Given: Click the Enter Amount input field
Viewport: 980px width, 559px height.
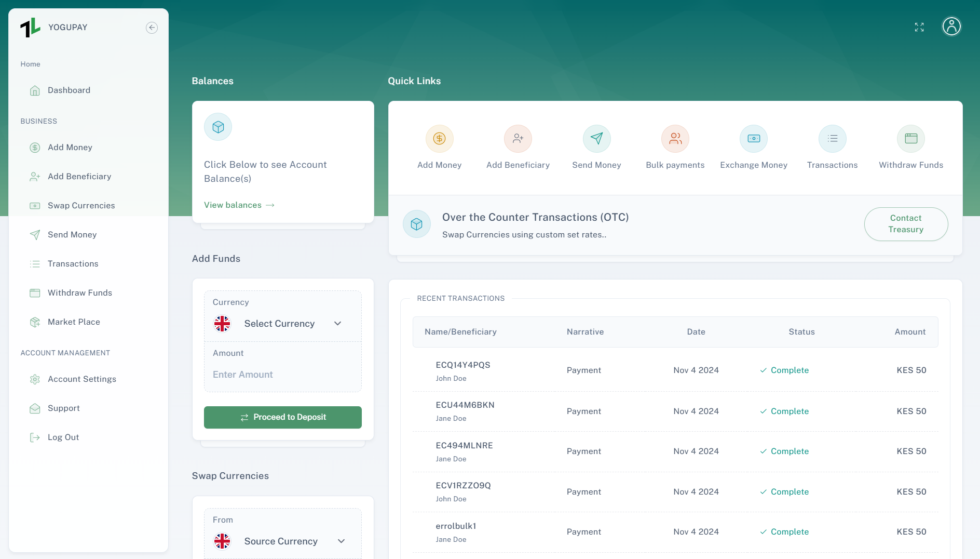Looking at the screenshot, I should (x=283, y=375).
